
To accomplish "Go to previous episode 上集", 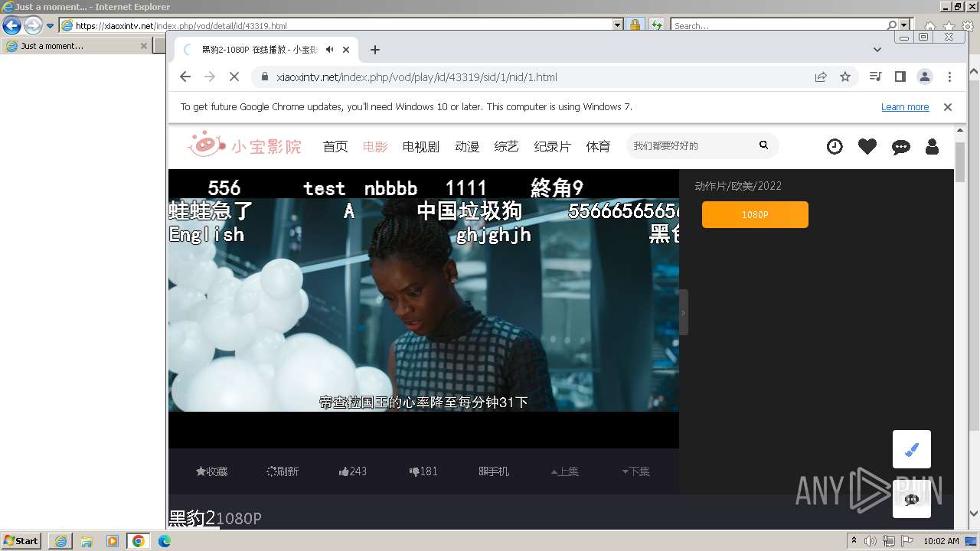I will (565, 471).
